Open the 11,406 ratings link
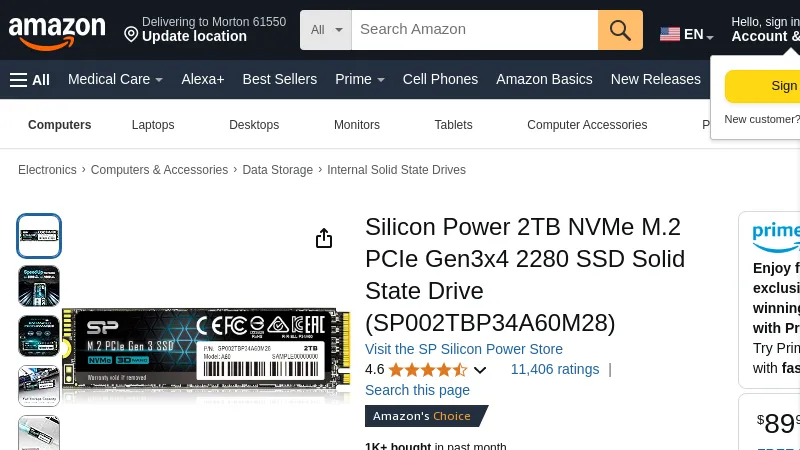 555,369
